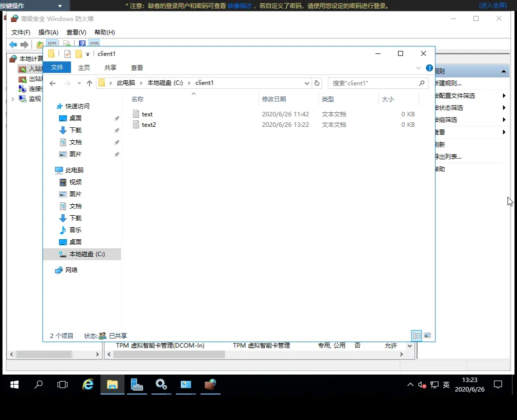Open the 操作 menu in the firewall window
517x420 pixels.
48,32
